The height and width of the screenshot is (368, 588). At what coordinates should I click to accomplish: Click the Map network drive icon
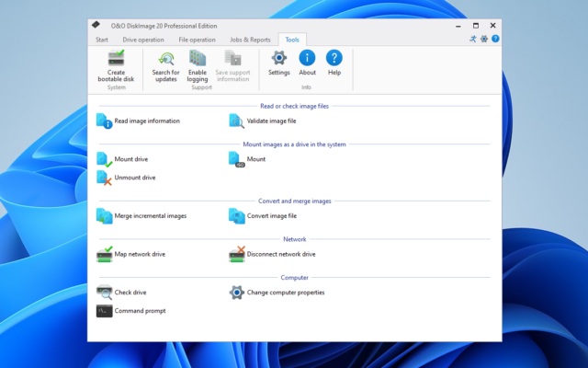coord(104,254)
